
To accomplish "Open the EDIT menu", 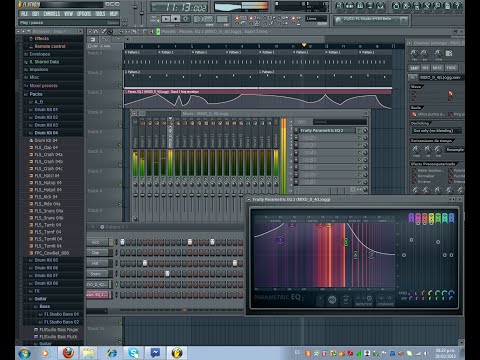I will coord(36,14).
